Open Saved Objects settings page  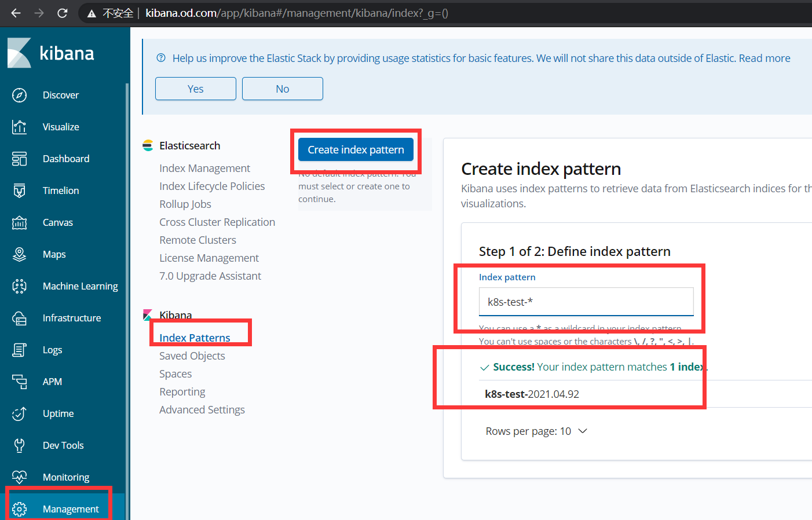coord(192,356)
